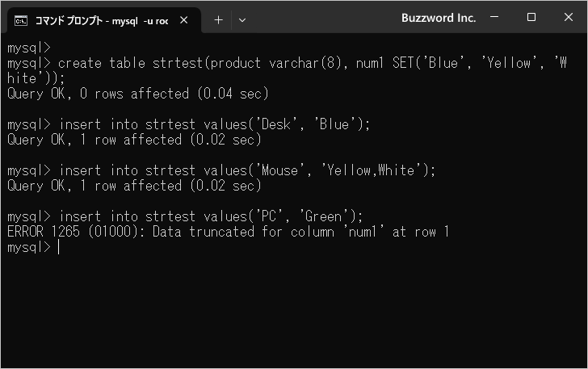Close the mysql command prompt tab
Image resolution: width=588 pixels, height=369 pixels.
pos(184,20)
